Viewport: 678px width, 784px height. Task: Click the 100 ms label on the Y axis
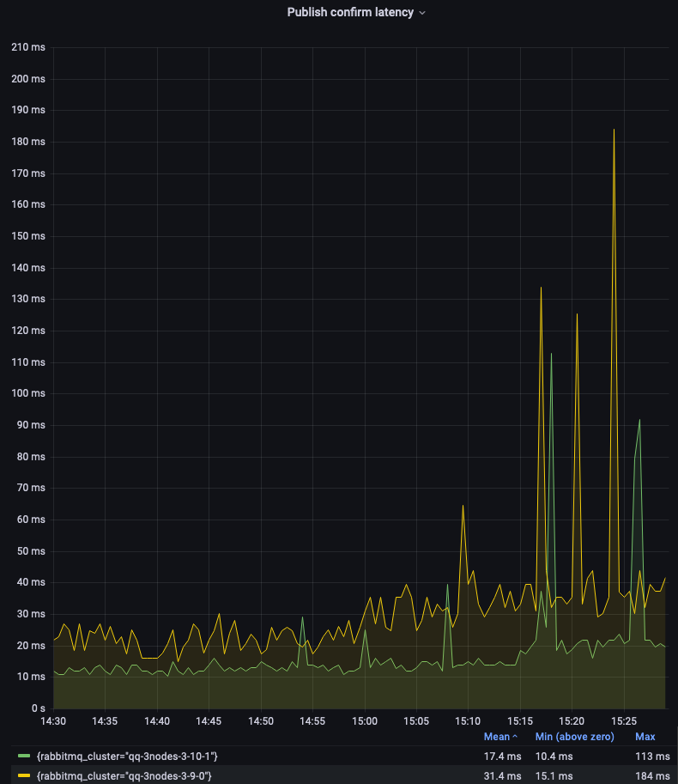tap(27, 393)
